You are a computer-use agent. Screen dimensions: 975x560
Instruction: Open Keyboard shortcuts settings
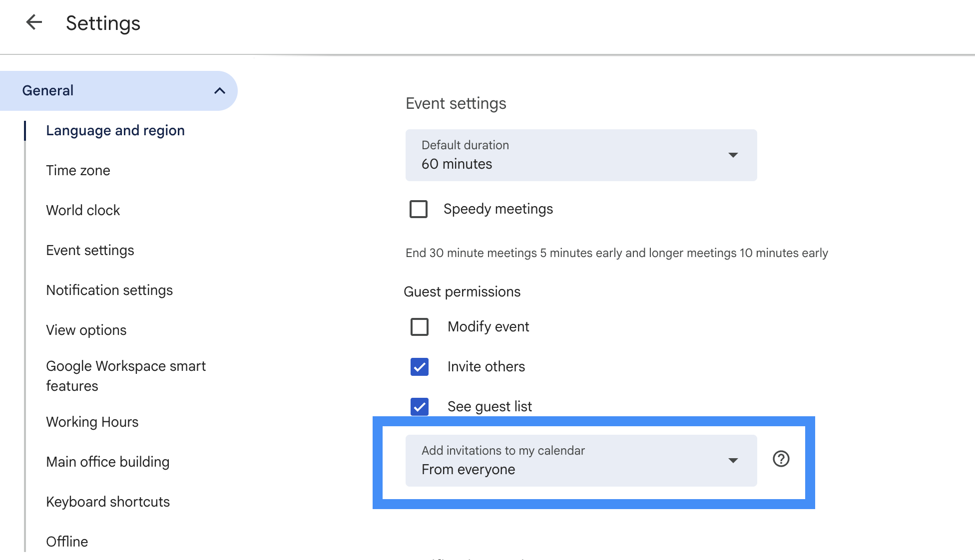coord(108,502)
